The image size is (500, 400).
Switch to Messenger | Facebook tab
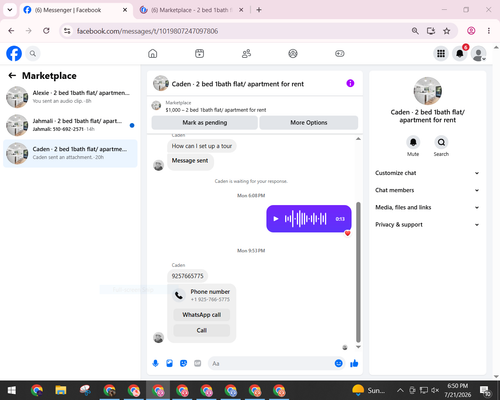tap(75, 10)
